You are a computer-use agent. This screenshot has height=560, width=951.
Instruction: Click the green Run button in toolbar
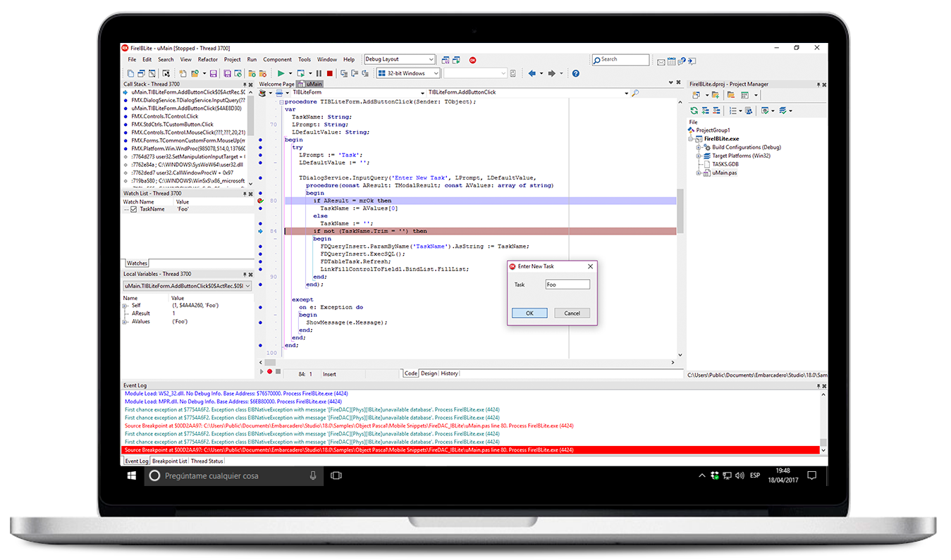[x=281, y=73]
